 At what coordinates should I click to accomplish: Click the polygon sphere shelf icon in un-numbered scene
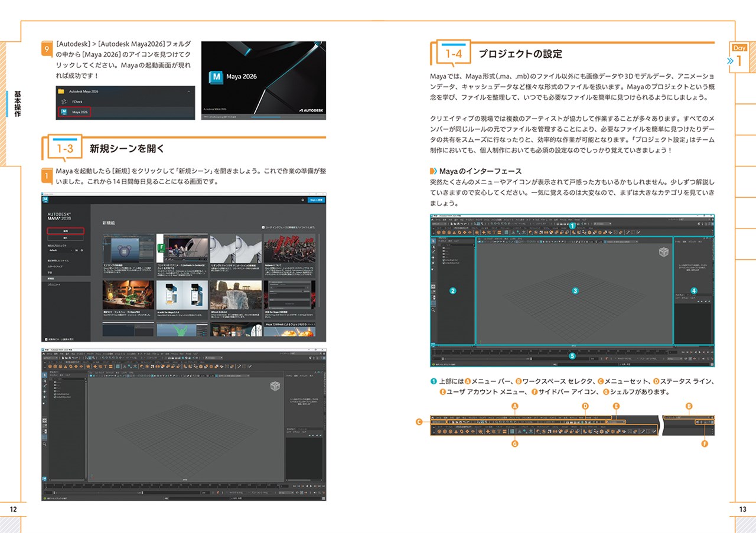tap(51, 366)
